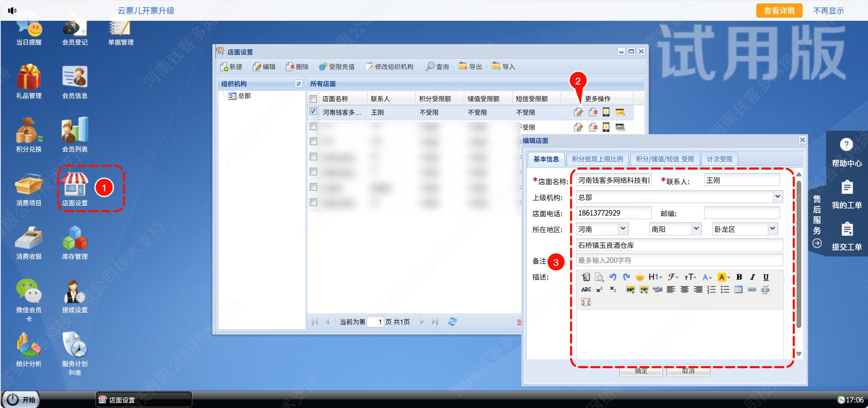Screen dimensions: 868x408
Task: Refresh the store list pagination
Action: click(x=452, y=321)
